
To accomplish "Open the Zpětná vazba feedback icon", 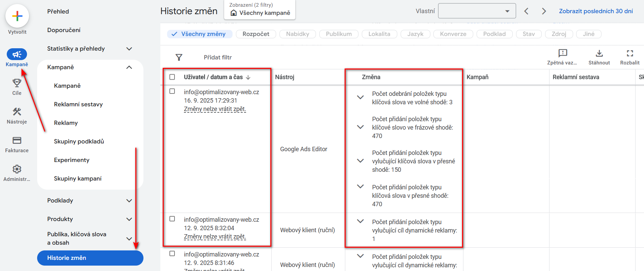I will (563, 53).
